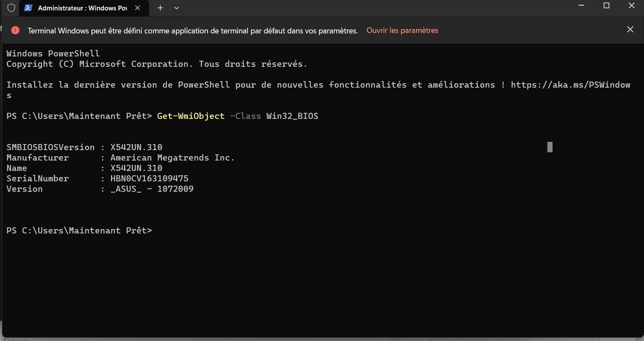The width and height of the screenshot is (644, 341).
Task: Close the Windows Terminal window
Action: [x=631, y=6]
